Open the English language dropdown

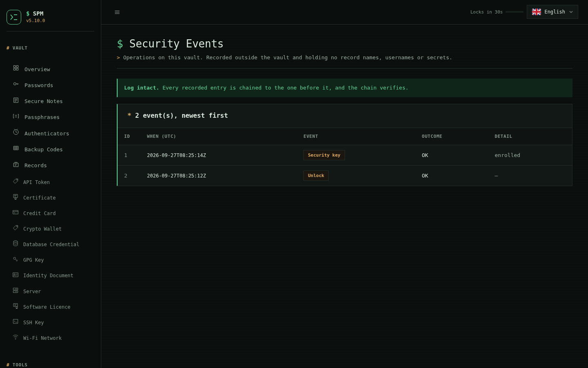point(552,12)
